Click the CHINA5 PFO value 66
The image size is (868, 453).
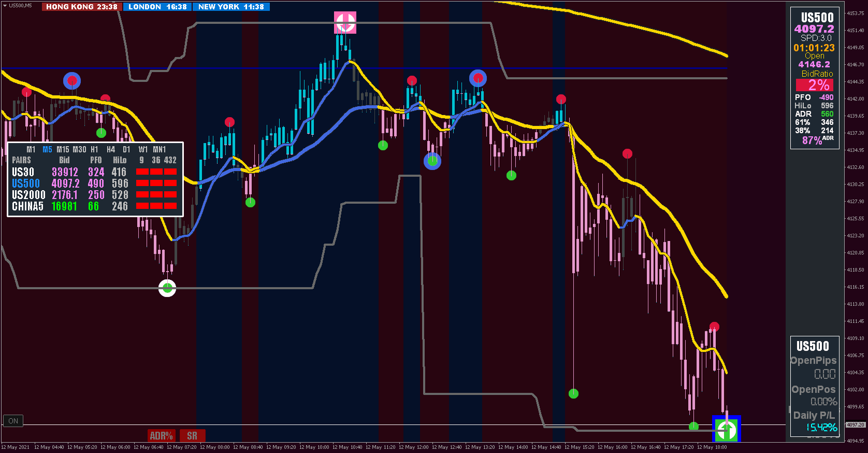[93, 206]
